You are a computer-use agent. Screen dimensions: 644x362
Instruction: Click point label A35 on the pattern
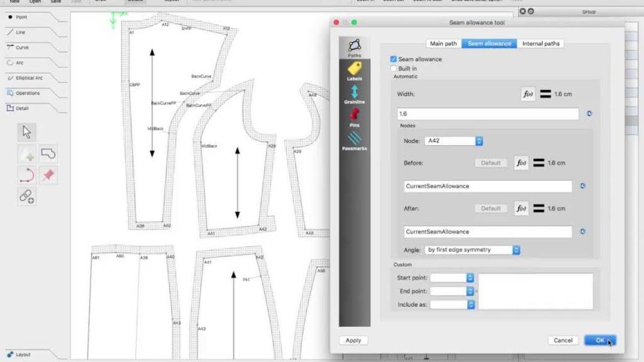tap(140, 226)
